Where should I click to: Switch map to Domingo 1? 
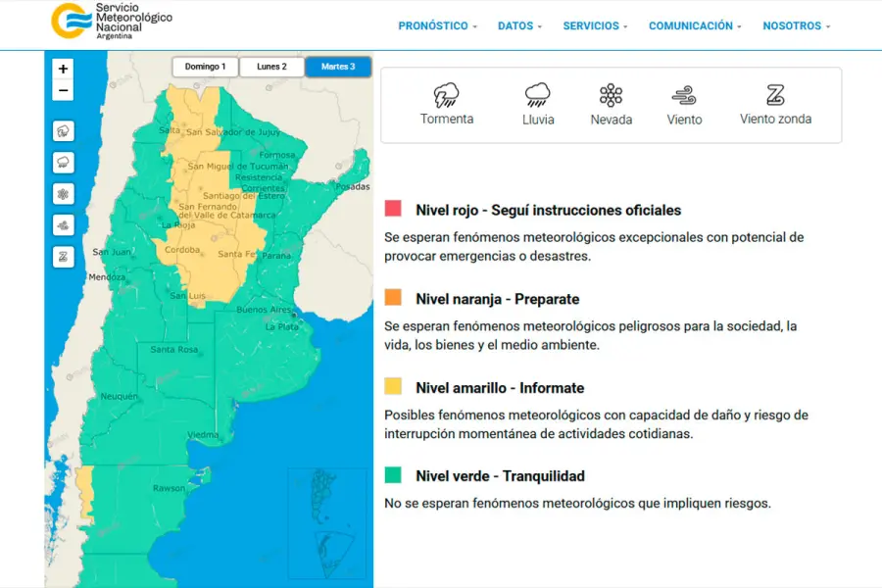pos(205,67)
